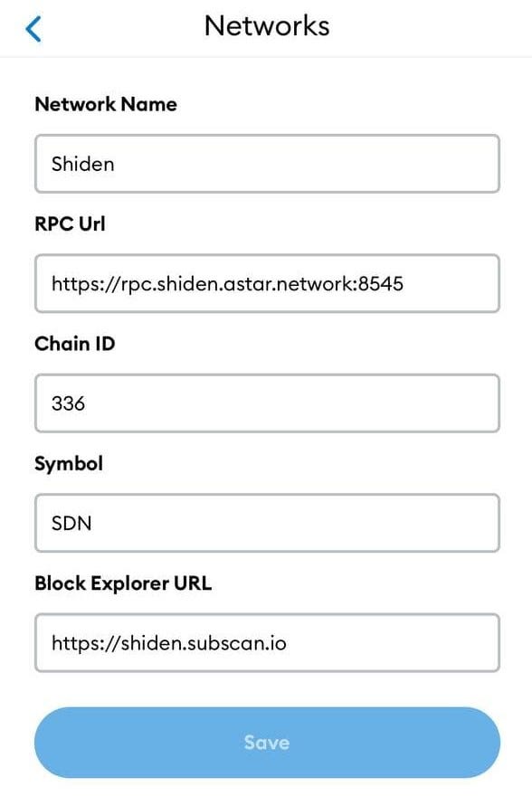Tap the Save button

tap(267, 743)
